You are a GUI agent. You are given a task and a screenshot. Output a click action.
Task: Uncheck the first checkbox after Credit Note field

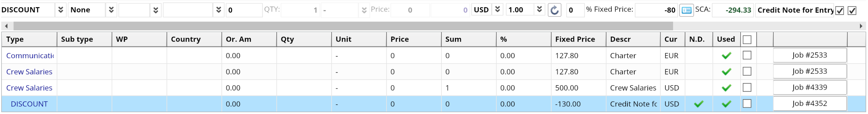click(x=839, y=10)
